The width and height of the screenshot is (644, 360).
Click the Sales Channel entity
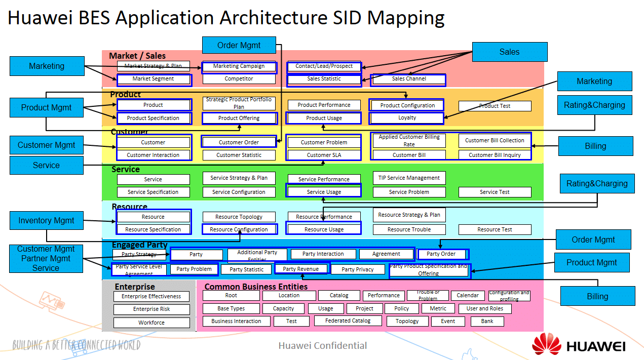pos(409,79)
